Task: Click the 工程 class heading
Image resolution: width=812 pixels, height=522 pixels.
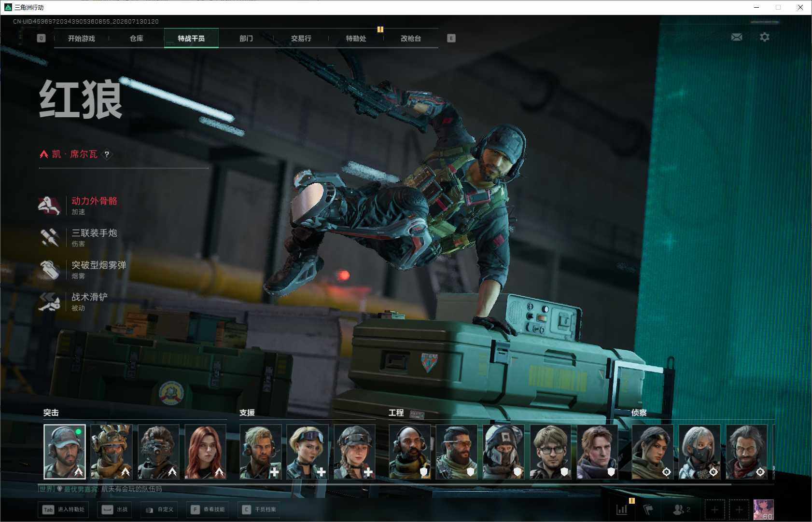Action: coord(396,413)
